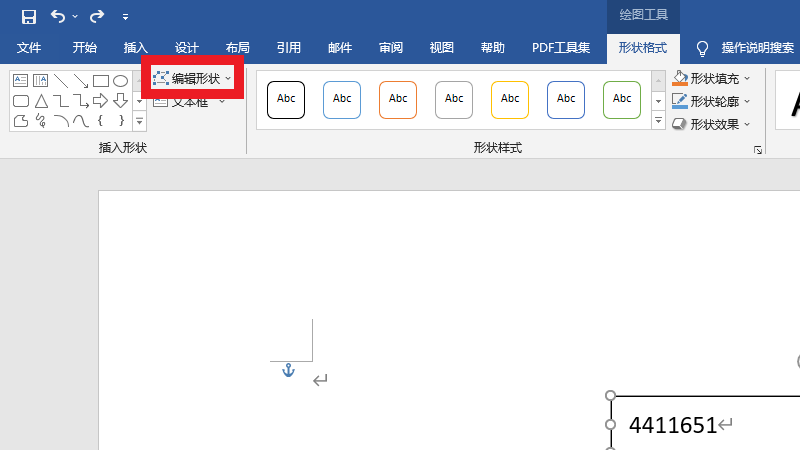This screenshot has width=800, height=450.
Task: Select the isosceles triangle shape
Action: 41,101
